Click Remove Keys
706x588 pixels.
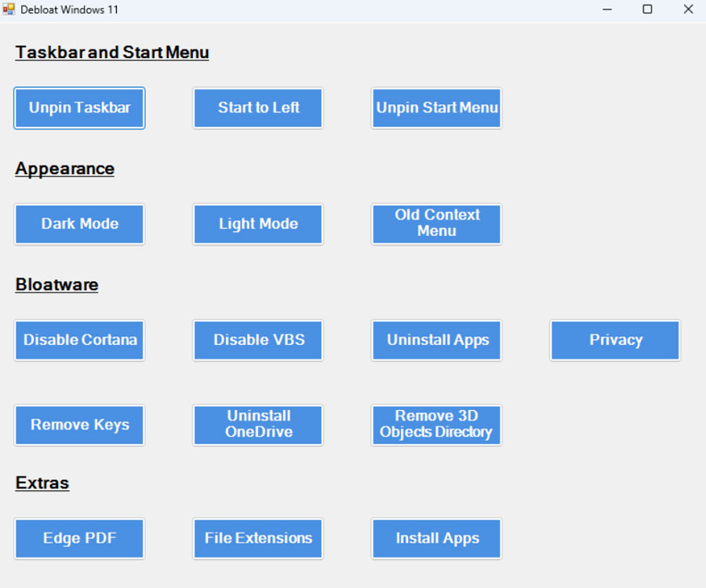coord(79,425)
